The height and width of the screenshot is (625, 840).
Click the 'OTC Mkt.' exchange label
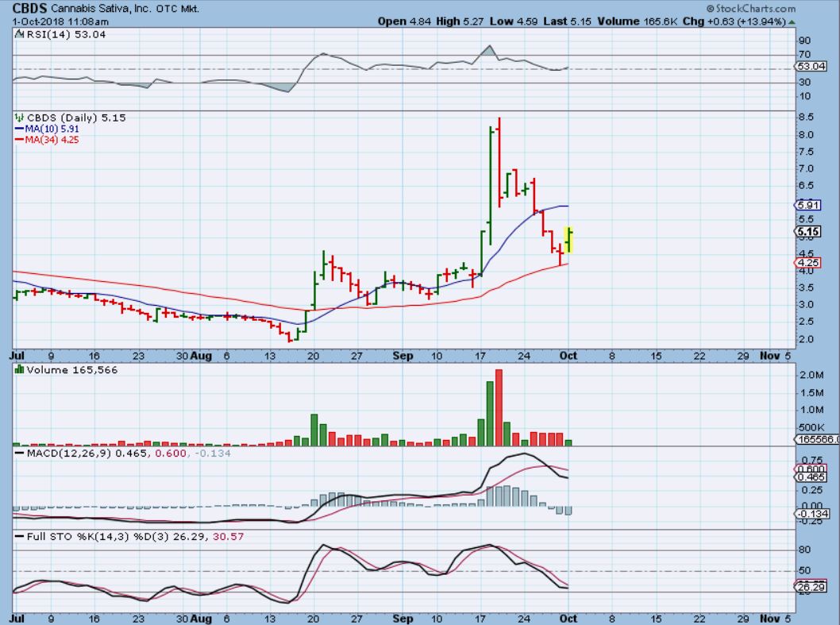tap(178, 9)
